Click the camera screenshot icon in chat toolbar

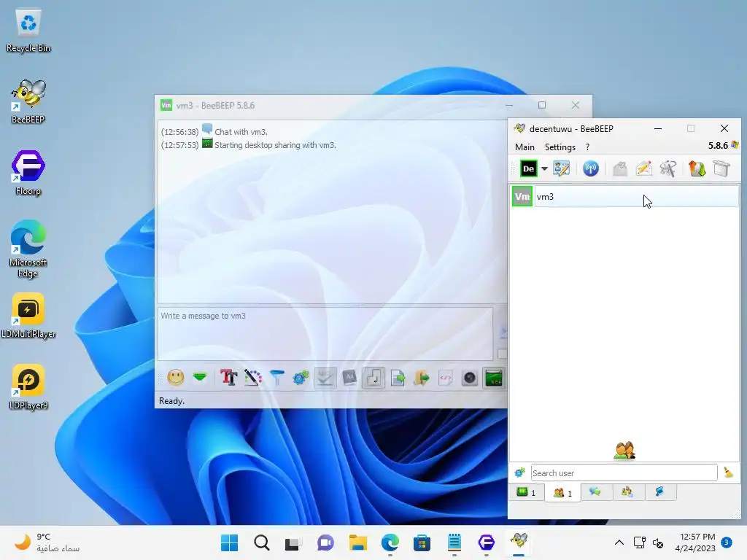pyautogui.click(x=470, y=378)
